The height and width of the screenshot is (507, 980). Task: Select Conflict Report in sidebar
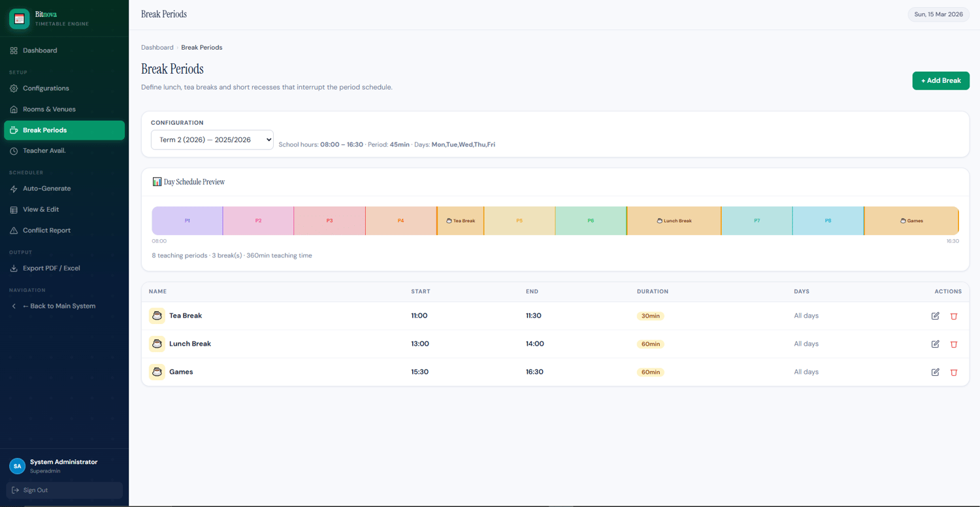(x=46, y=230)
